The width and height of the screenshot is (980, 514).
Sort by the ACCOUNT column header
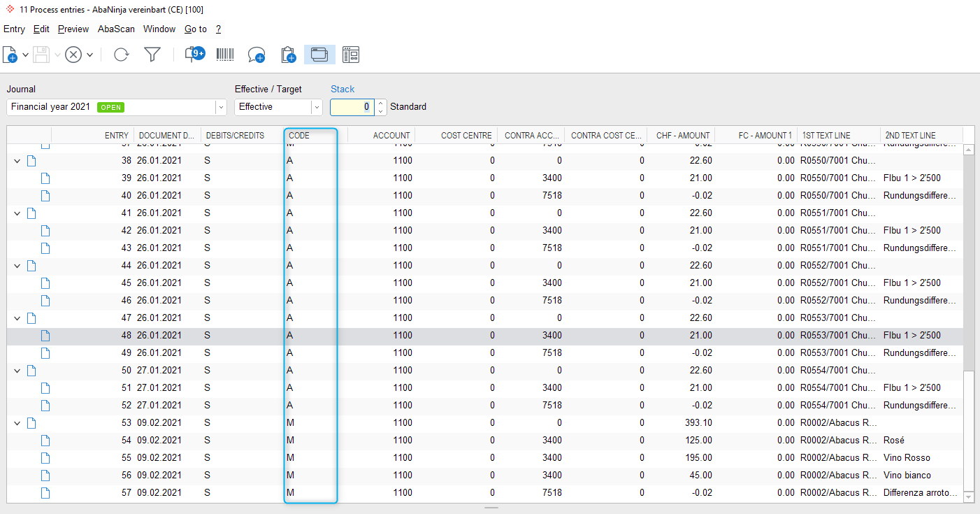pos(381,135)
